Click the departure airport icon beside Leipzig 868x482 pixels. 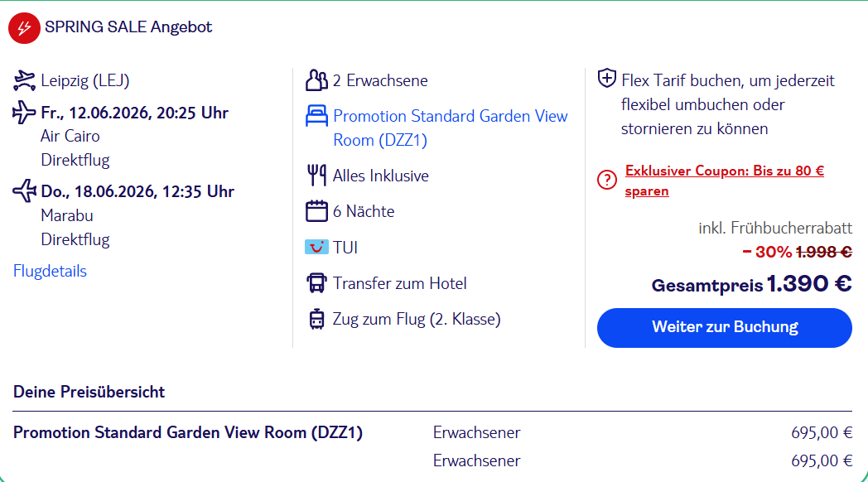(x=24, y=81)
